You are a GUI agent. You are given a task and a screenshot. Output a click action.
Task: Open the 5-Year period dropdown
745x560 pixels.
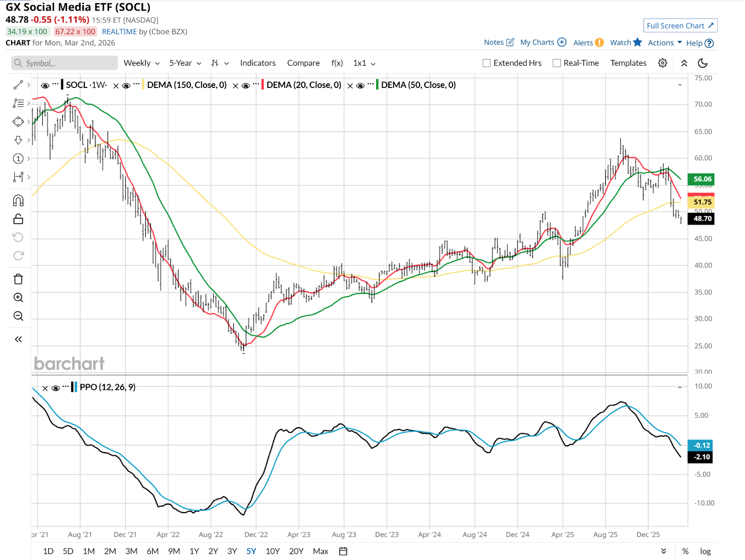185,63
